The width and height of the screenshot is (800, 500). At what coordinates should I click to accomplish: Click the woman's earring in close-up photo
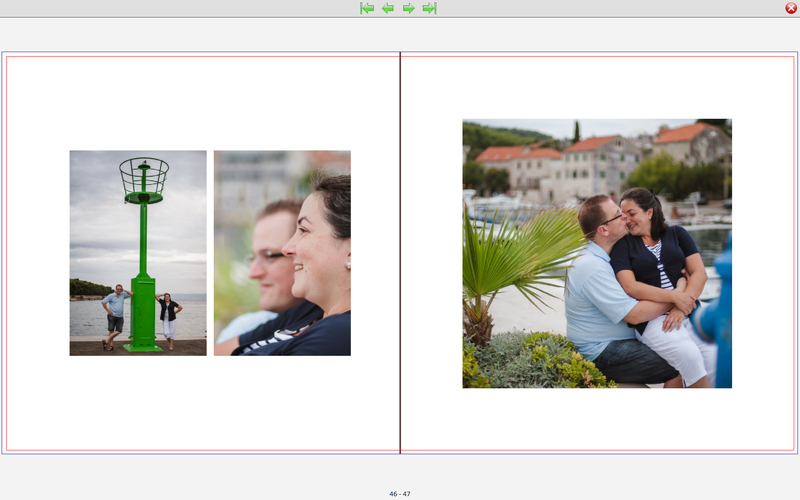click(347, 265)
